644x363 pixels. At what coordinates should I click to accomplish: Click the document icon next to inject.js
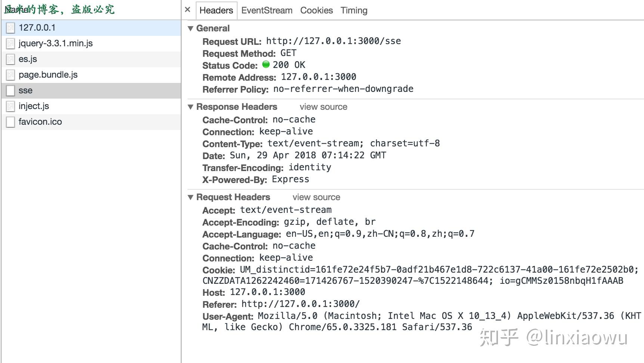point(10,106)
